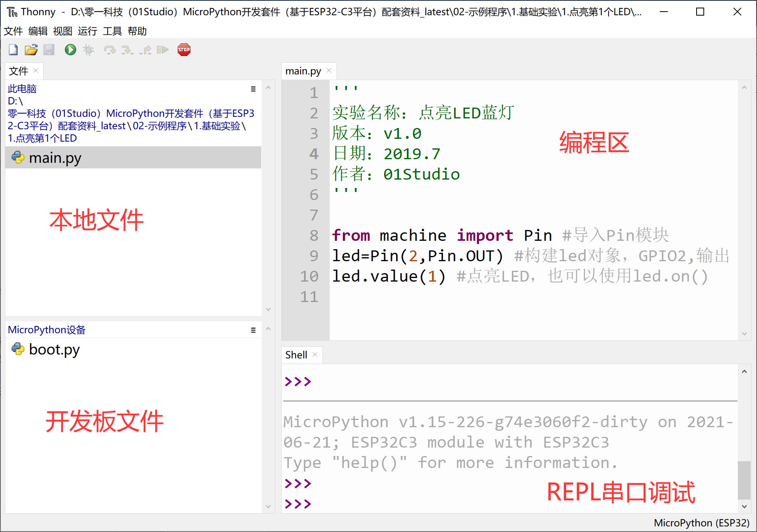Image resolution: width=757 pixels, height=532 pixels.
Task: Click the Step out debug icon
Action: (145, 50)
